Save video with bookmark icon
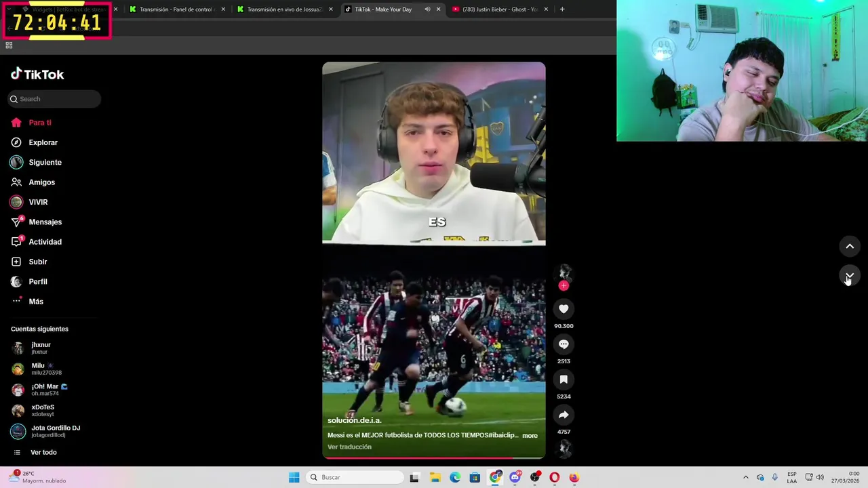The height and width of the screenshot is (488, 868). point(564,380)
